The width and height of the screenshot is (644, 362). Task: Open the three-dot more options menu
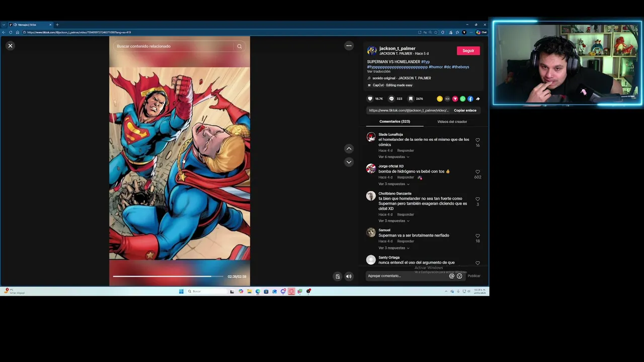click(x=349, y=46)
